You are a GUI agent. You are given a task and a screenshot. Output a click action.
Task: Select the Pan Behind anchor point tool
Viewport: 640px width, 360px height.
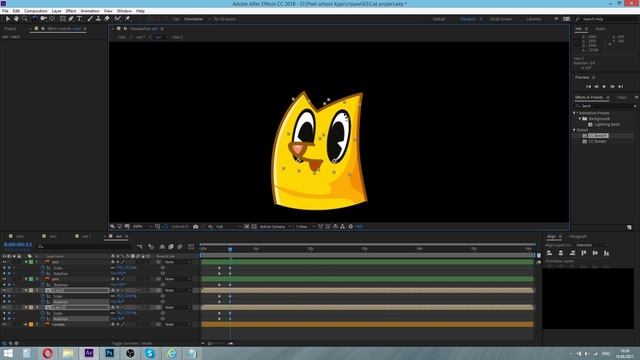click(52, 19)
